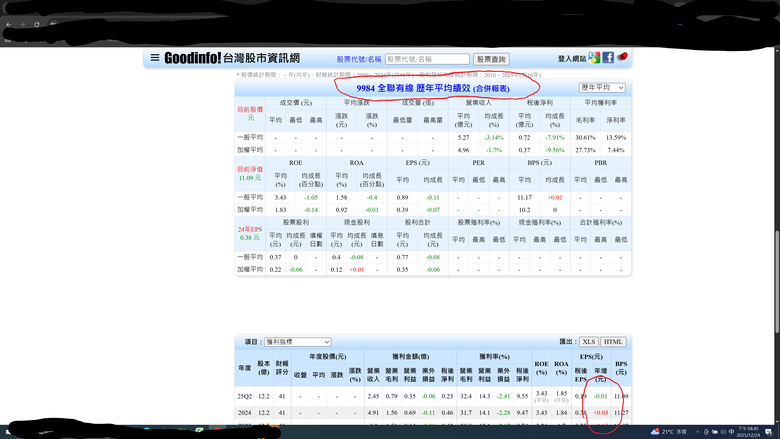
Task: Click the gross margin 30.61% cell
Action: [x=585, y=138]
